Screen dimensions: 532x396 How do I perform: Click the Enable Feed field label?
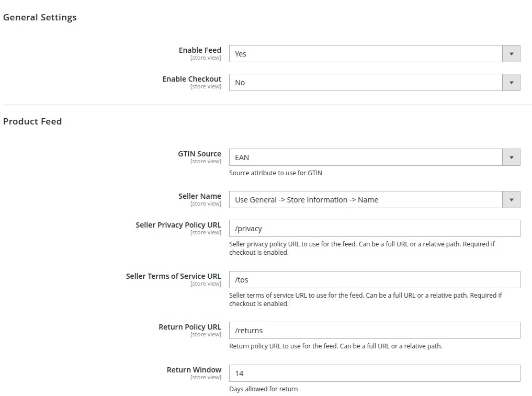200,50
